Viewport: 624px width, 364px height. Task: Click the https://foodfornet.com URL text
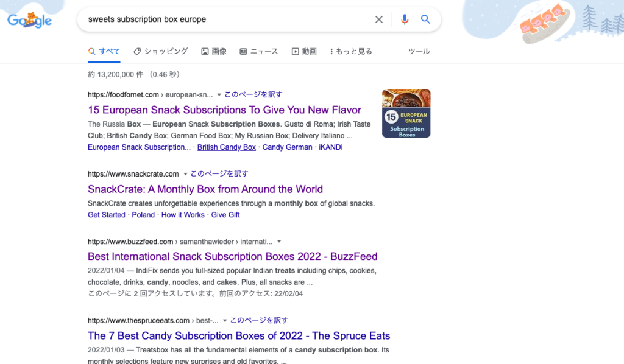(x=123, y=94)
